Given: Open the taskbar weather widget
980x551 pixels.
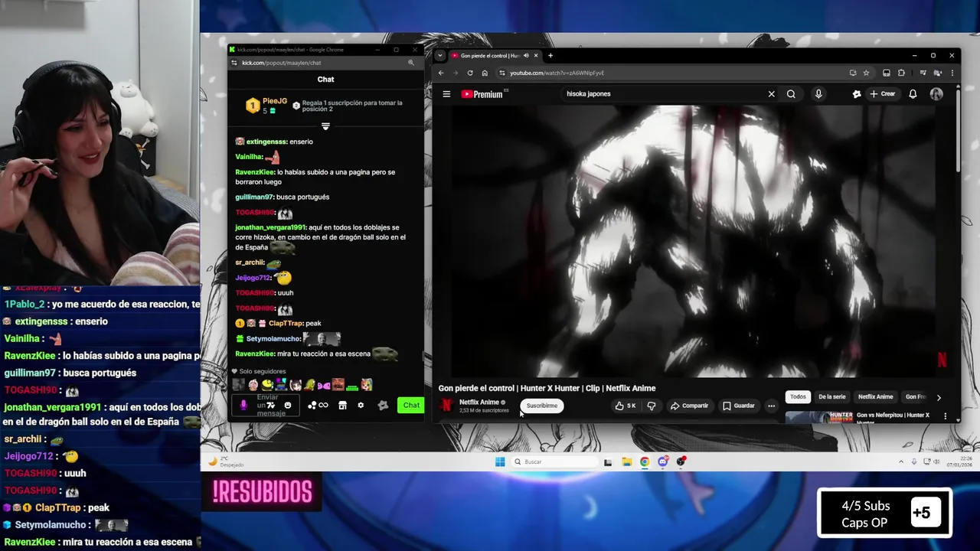Looking at the screenshot, I should tap(227, 461).
